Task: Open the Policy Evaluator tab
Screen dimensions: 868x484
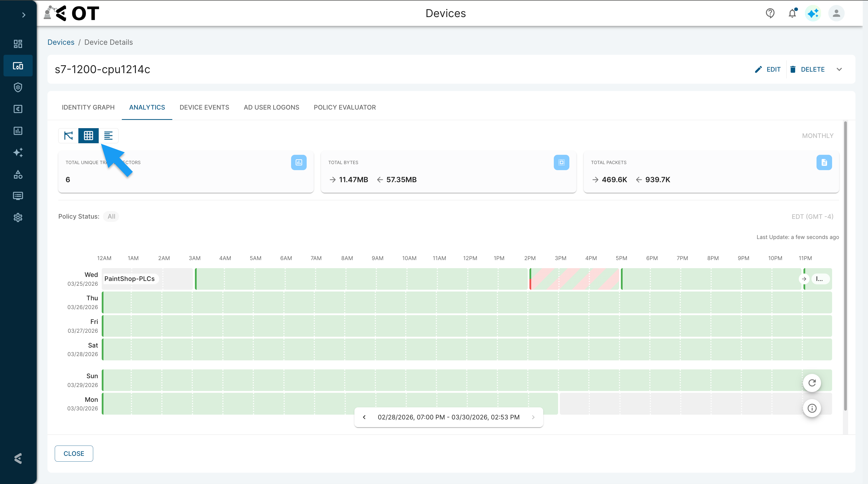Action: [344, 107]
